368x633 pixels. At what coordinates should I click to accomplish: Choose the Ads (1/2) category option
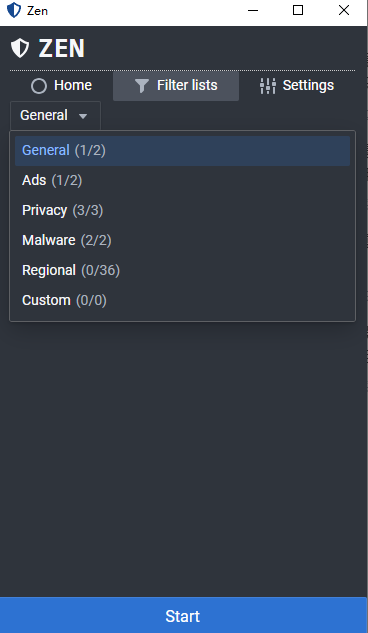(182, 180)
